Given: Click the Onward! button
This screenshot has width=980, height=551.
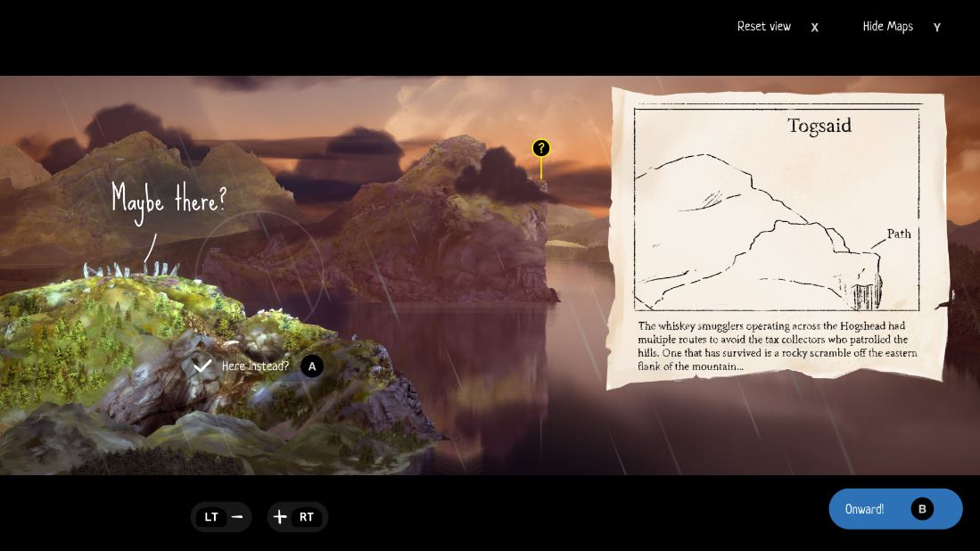Looking at the screenshot, I should [x=895, y=509].
